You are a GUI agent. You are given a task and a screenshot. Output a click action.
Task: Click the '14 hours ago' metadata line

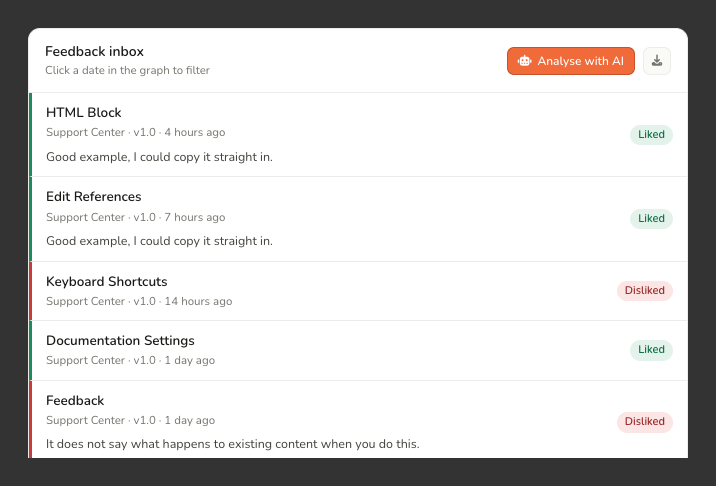139,301
